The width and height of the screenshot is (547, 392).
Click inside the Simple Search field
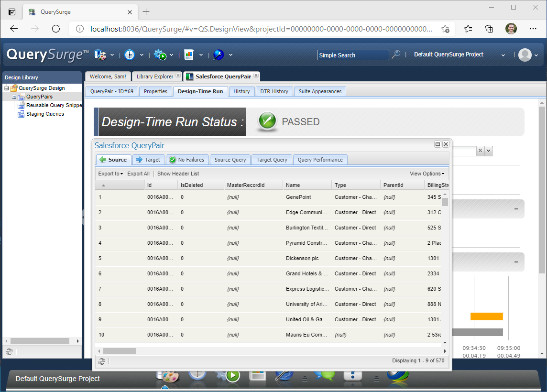pyautogui.click(x=353, y=55)
